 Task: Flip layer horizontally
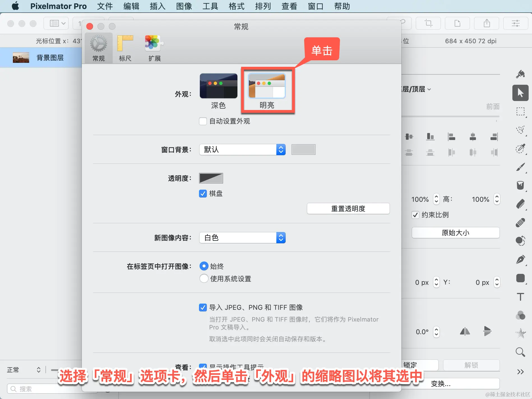click(465, 331)
